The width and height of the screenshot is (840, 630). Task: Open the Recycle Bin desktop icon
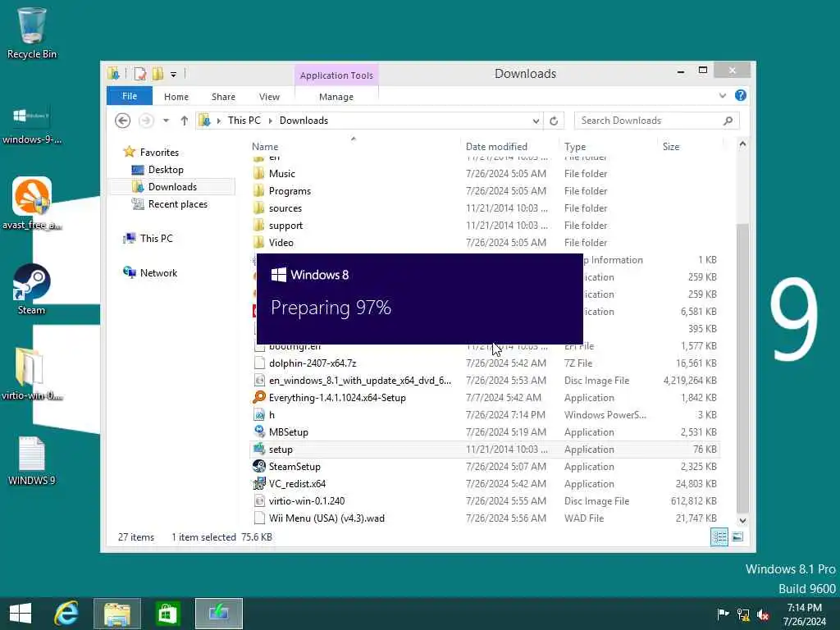click(32, 33)
